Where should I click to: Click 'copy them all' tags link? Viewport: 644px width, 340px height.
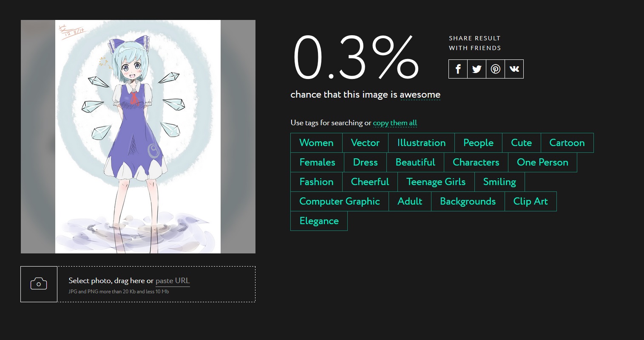pyautogui.click(x=395, y=123)
